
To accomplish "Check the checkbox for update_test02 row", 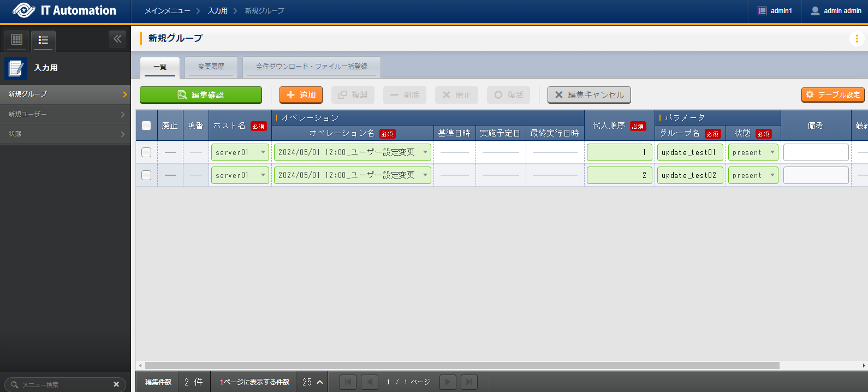I will pos(146,175).
